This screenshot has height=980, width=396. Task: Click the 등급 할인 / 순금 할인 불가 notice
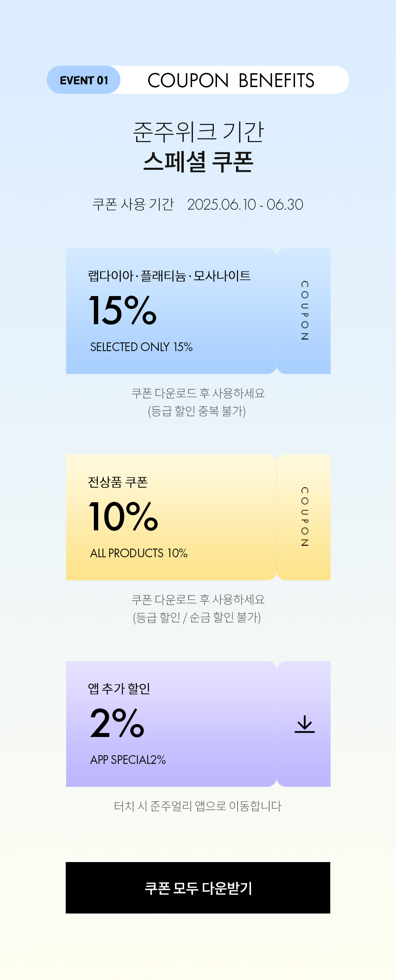[197, 617]
